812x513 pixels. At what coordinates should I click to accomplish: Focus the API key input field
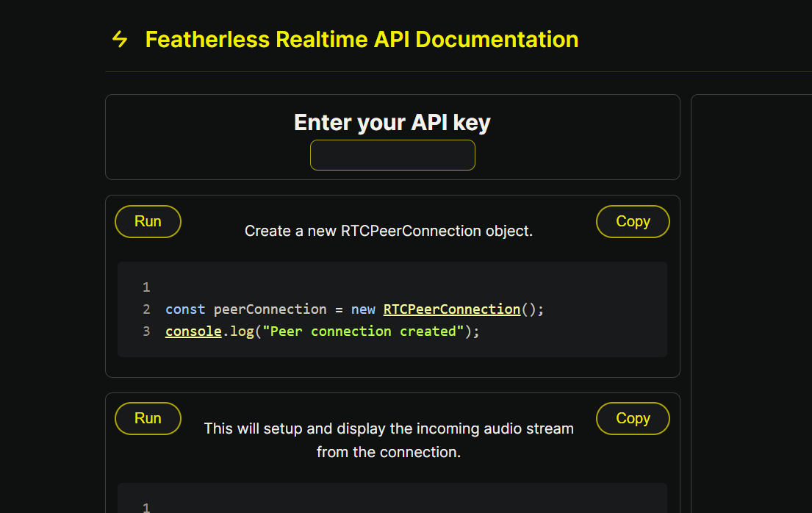pyautogui.click(x=392, y=155)
